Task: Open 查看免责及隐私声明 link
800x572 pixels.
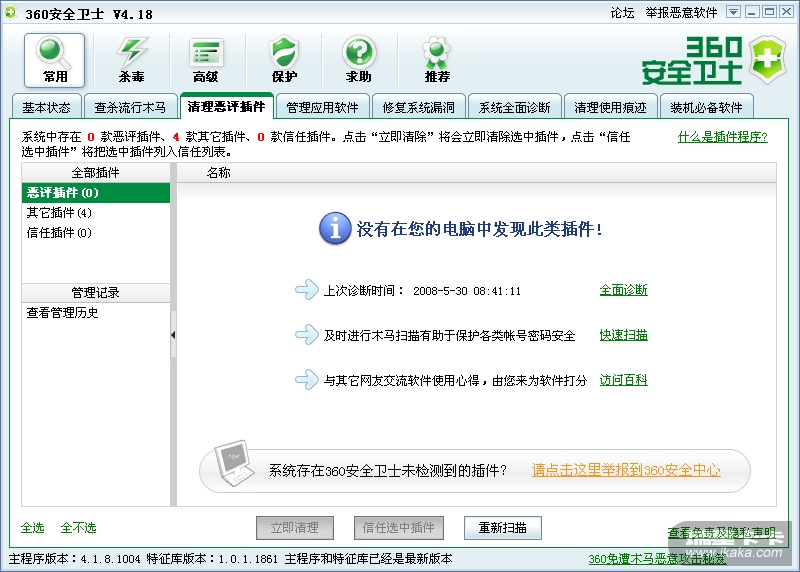Action: pos(721,533)
